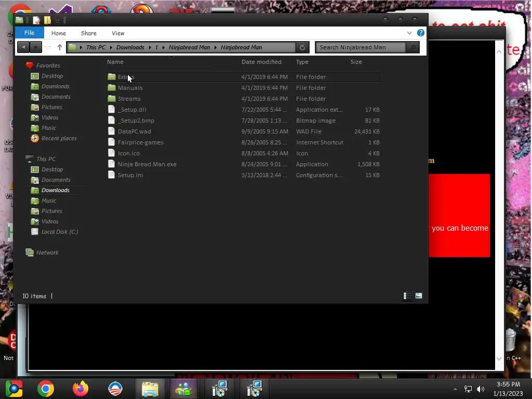The width and height of the screenshot is (532, 399).
Task: Open dropdown arrow after This PC breadcrumb
Action: click(111, 47)
